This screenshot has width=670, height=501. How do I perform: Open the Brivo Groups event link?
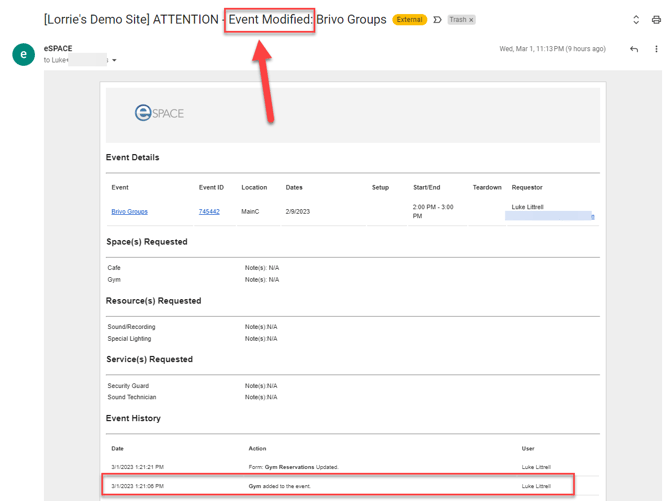point(129,212)
